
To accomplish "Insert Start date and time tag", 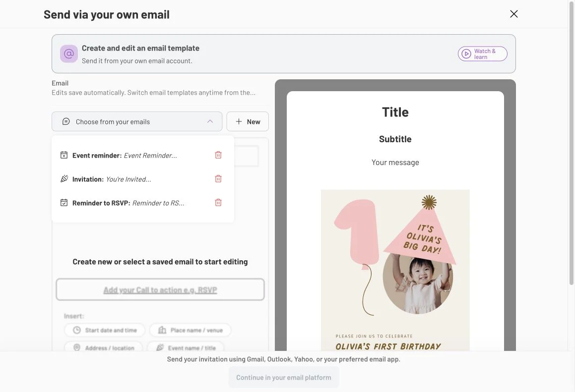I will [105, 330].
